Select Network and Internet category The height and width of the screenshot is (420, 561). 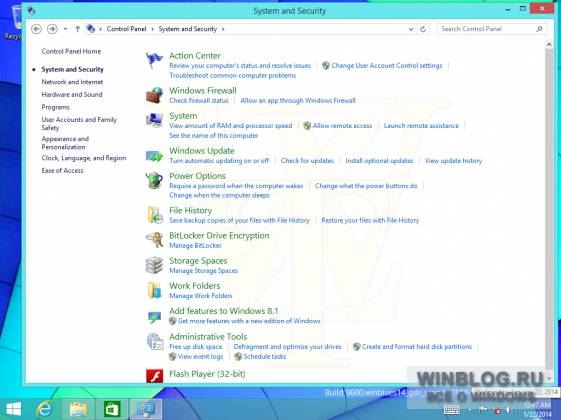click(x=72, y=82)
